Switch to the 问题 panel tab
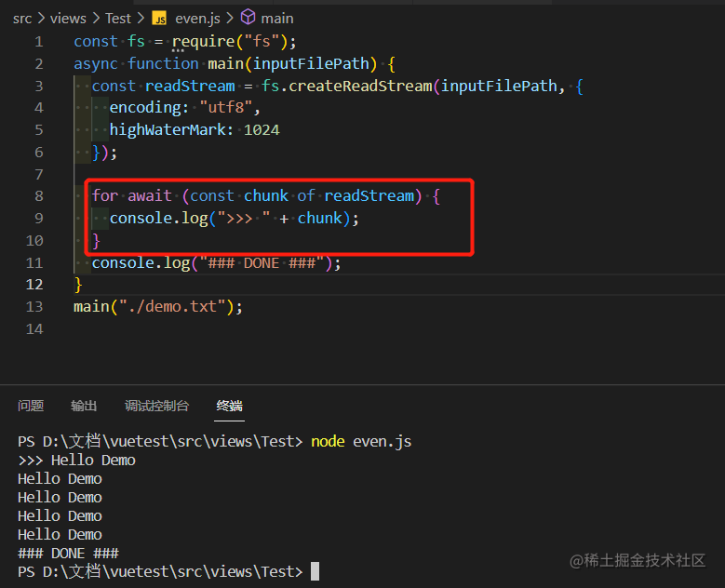 pyautogui.click(x=31, y=406)
